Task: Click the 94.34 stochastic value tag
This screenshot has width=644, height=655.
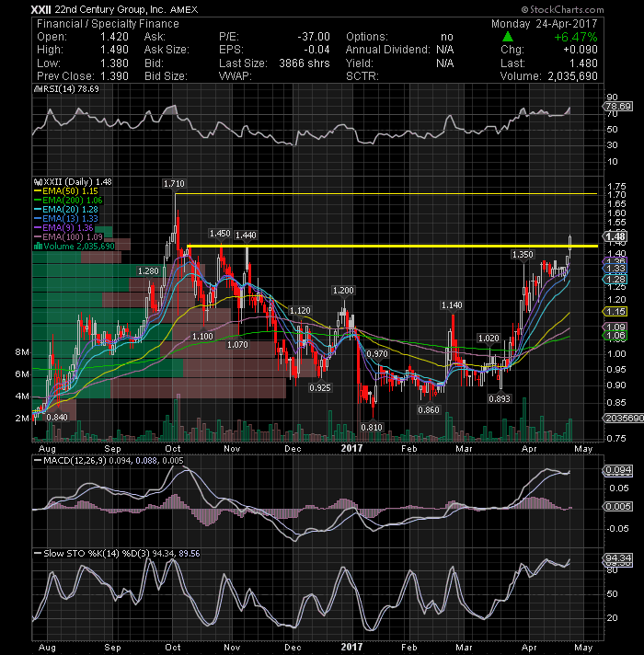Action: [618, 558]
